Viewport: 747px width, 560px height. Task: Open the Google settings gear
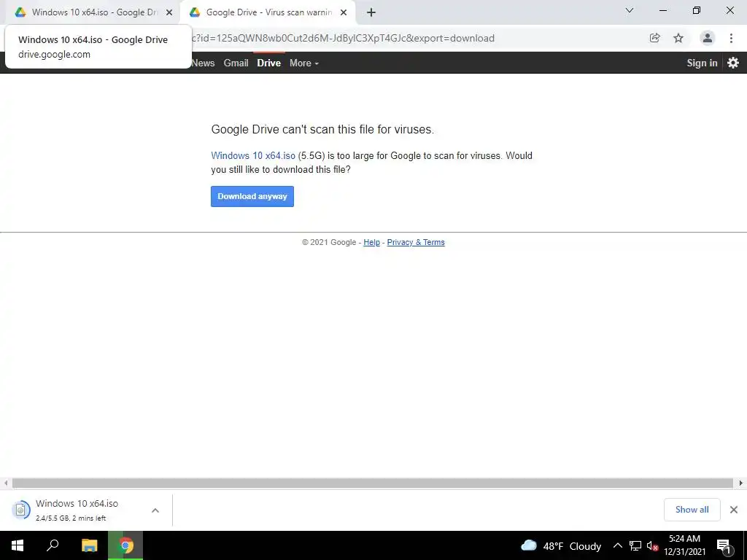pyautogui.click(x=733, y=63)
